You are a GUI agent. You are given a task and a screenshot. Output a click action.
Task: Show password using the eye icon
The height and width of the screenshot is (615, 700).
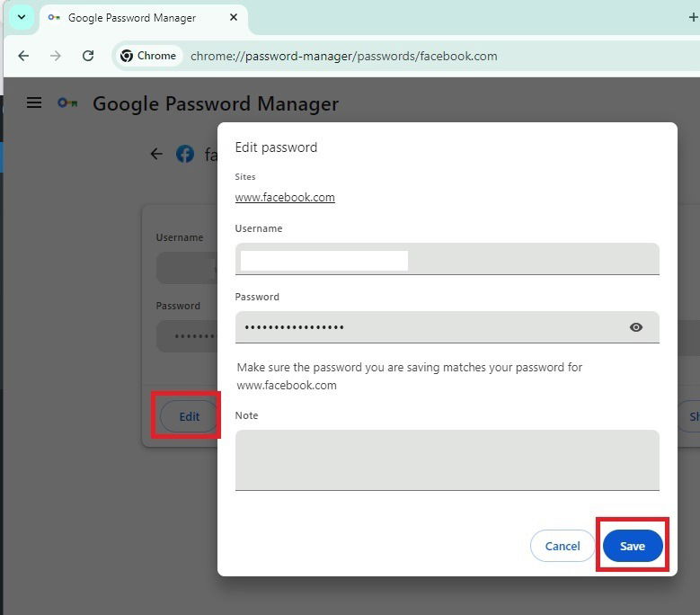point(635,327)
